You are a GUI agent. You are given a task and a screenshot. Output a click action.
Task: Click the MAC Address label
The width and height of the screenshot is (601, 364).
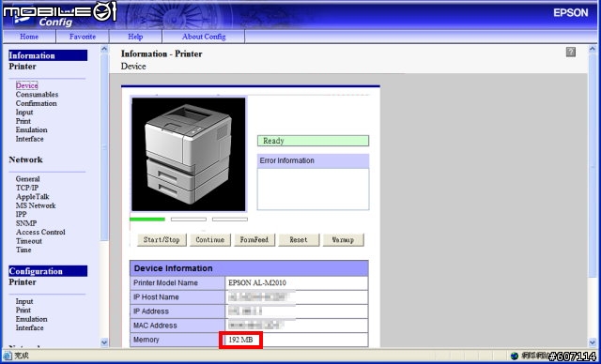coord(155,326)
